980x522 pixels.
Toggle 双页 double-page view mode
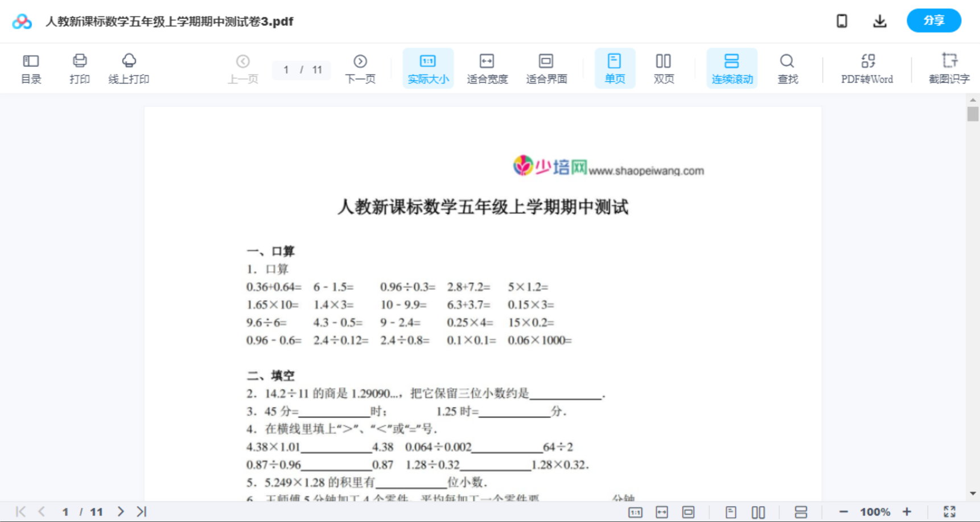coord(664,68)
